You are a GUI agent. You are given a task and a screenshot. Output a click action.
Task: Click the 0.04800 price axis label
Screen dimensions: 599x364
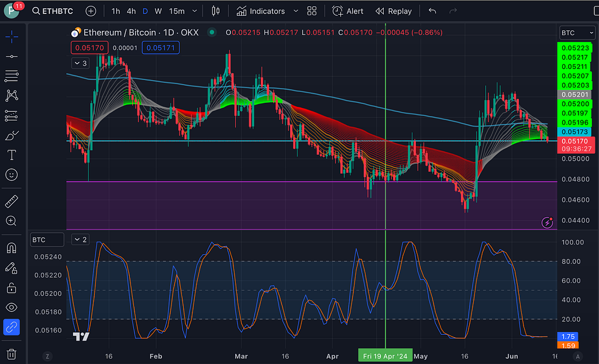pyautogui.click(x=576, y=179)
